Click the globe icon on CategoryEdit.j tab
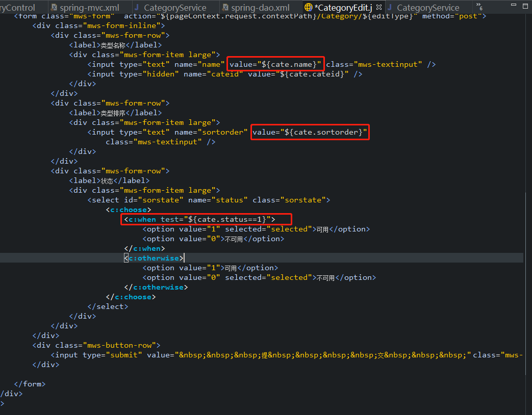Image resolution: width=532 pixels, height=415 pixels. [309, 7]
